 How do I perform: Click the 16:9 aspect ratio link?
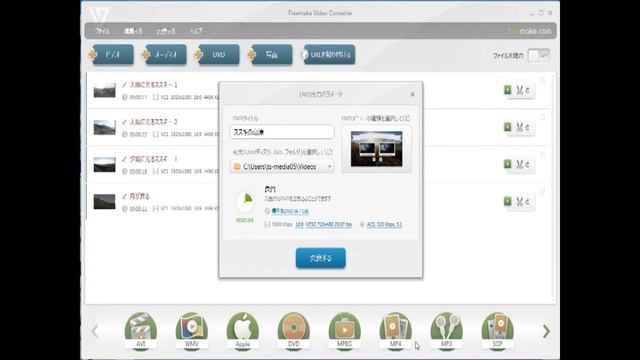299,224
